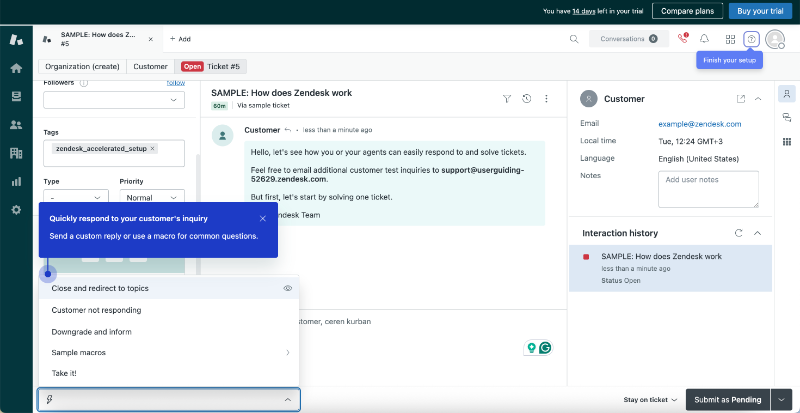Screen dimensions: 800x413
Task: Switch to the Customer tab
Action: point(151,66)
